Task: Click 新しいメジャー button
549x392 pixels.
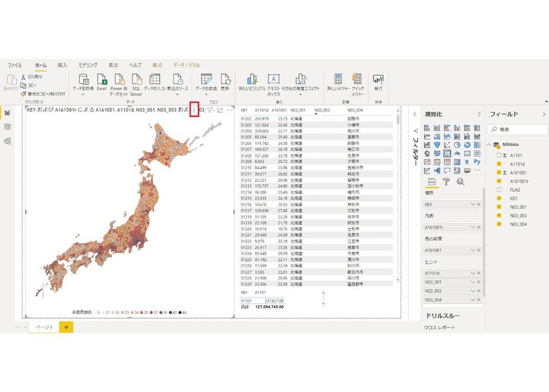Action: 338,82
